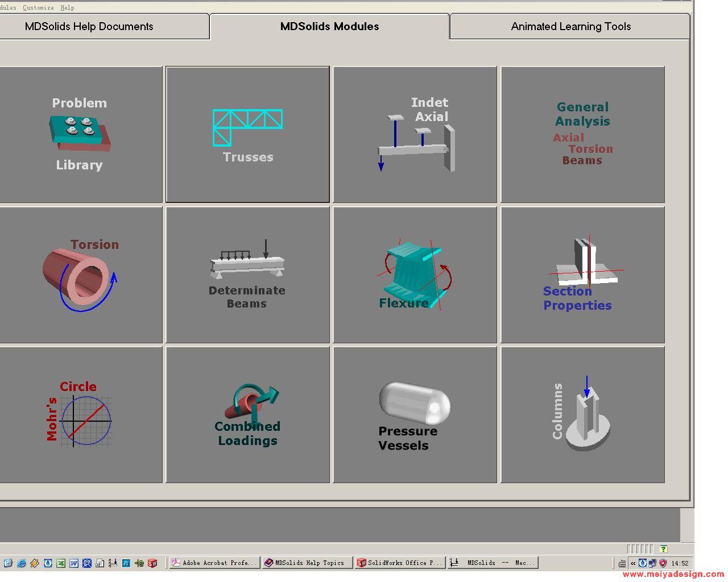The width and height of the screenshot is (728, 582).
Task: Launch the Trusses module
Action: click(x=247, y=134)
